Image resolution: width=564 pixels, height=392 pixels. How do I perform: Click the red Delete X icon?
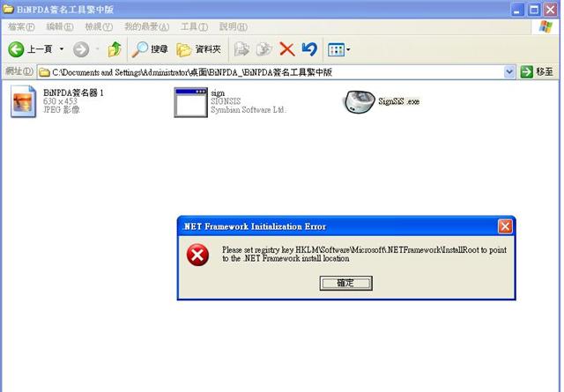(x=287, y=49)
